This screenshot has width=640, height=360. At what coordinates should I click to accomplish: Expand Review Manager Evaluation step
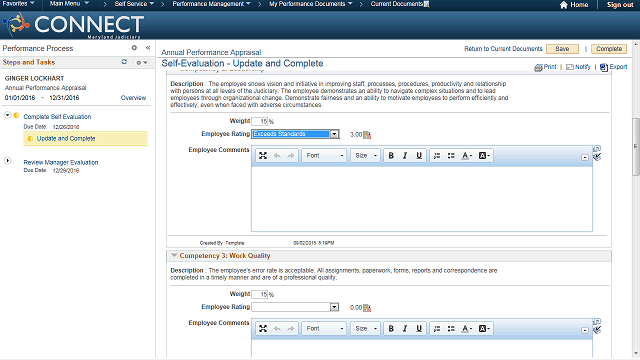[x=7, y=161]
